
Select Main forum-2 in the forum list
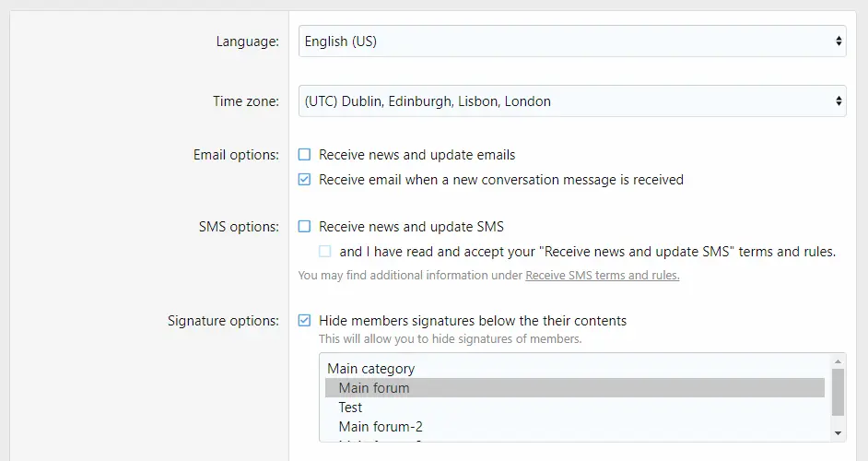pos(575,427)
